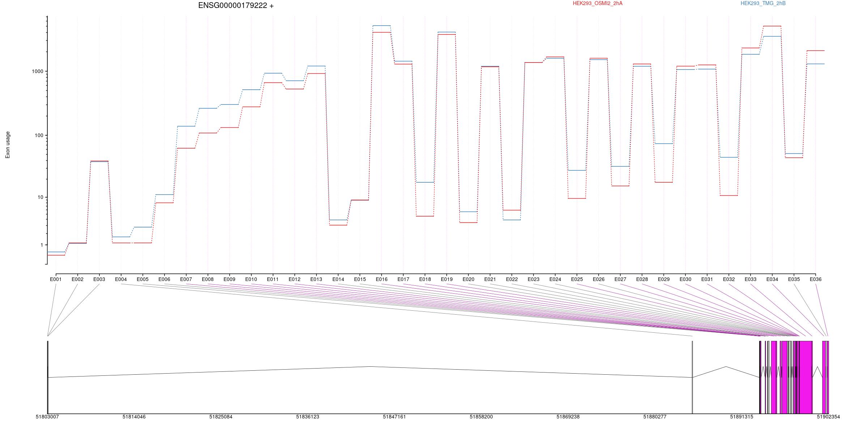
Task: Click exon label E006
Action: 164,279
